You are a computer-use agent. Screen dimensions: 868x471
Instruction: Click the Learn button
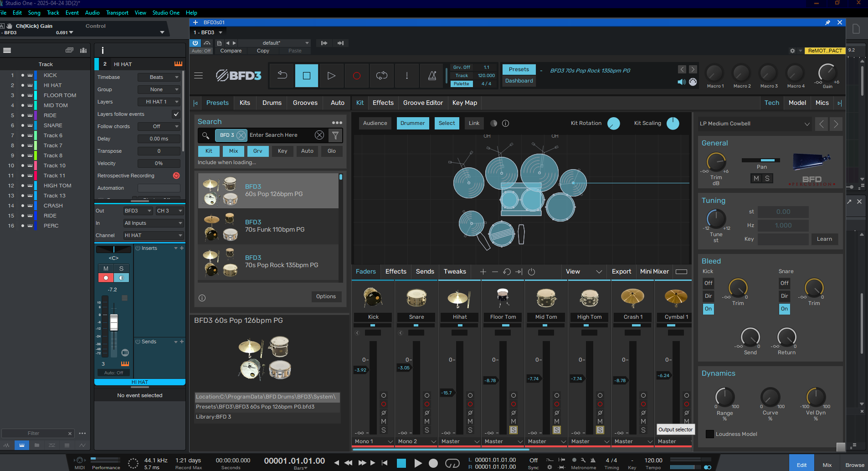[824, 239]
